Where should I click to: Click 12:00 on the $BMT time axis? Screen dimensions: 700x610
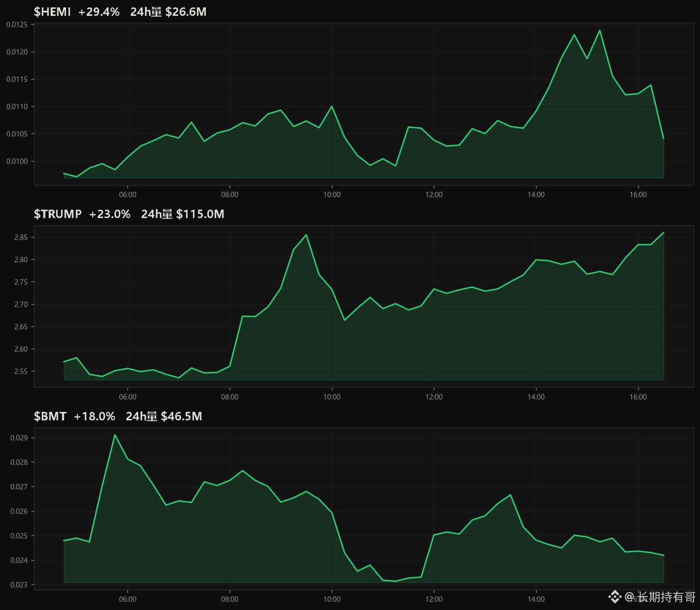pos(434,599)
